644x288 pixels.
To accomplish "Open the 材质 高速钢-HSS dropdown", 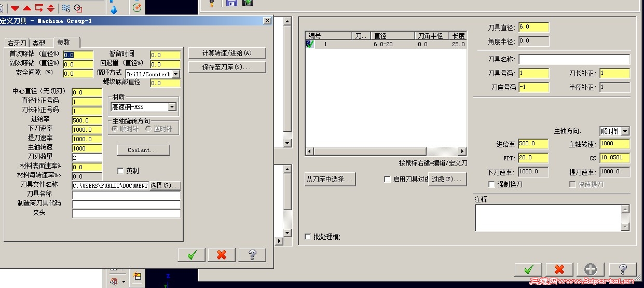I will [172, 107].
